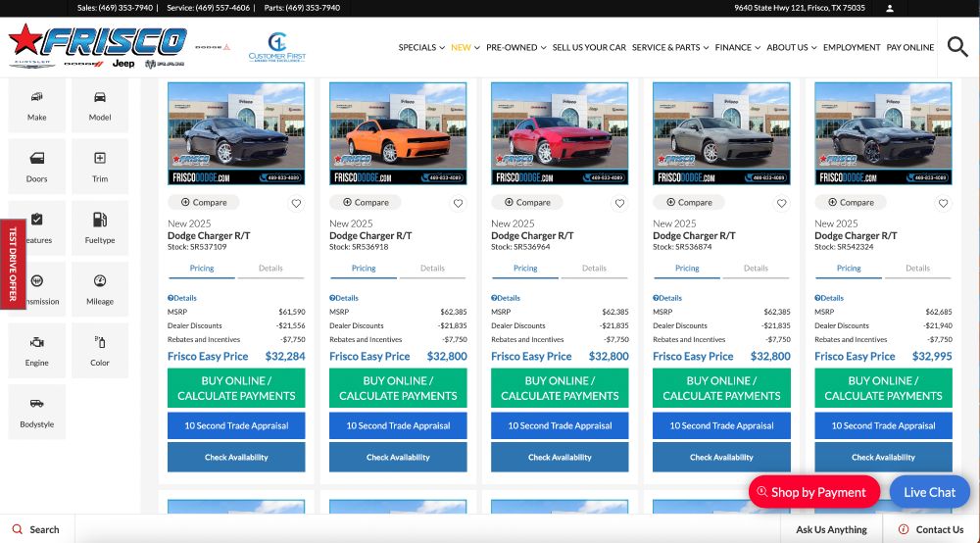Click 10 Second Trade Appraisal for stock SR542324
Viewport: 980px width, 543px height.
pos(883,425)
